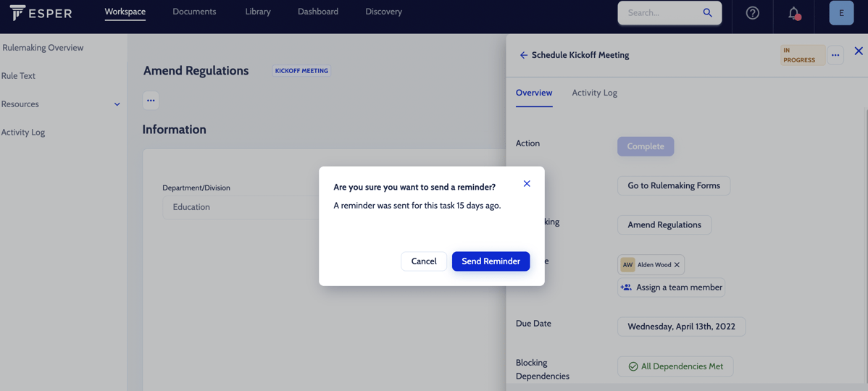Go back with the arrow beside Schedule Kickoff Meeting
868x391 pixels.
(523, 55)
